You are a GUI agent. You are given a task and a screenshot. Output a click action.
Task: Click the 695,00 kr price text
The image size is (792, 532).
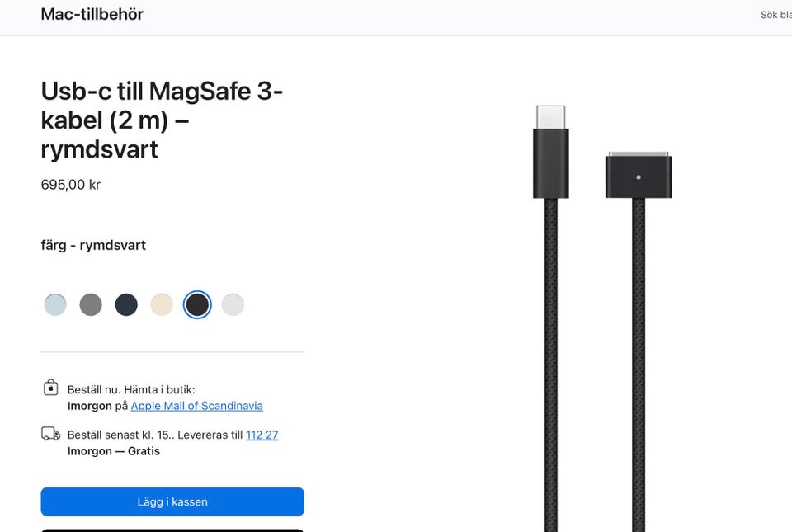click(71, 185)
